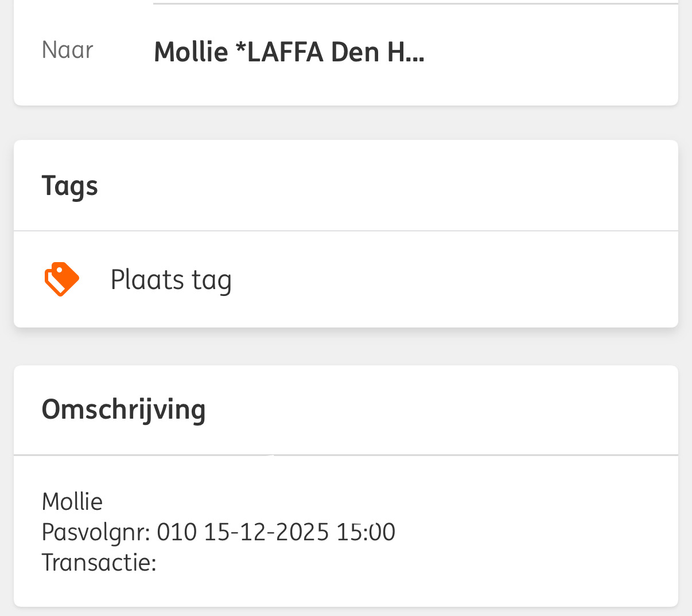Tap the orange tag icon

(x=61, y=279)
